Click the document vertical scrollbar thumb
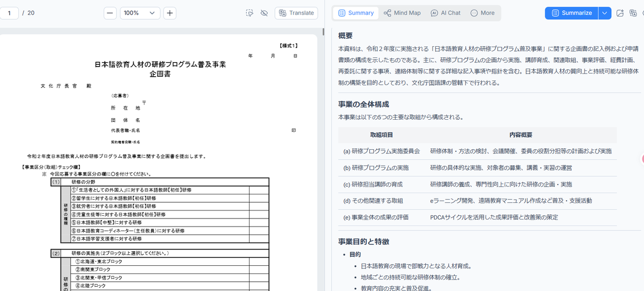 coord(324,31)
